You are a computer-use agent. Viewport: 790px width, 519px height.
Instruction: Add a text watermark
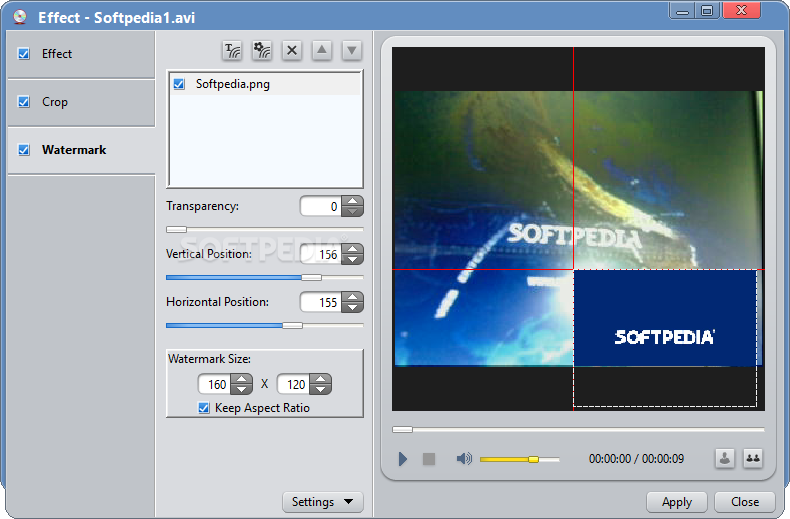point(232,50)
